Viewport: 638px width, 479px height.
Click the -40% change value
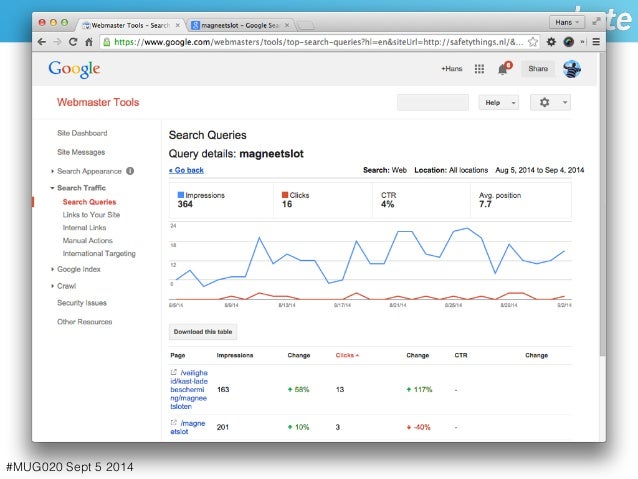click(419, 427)
